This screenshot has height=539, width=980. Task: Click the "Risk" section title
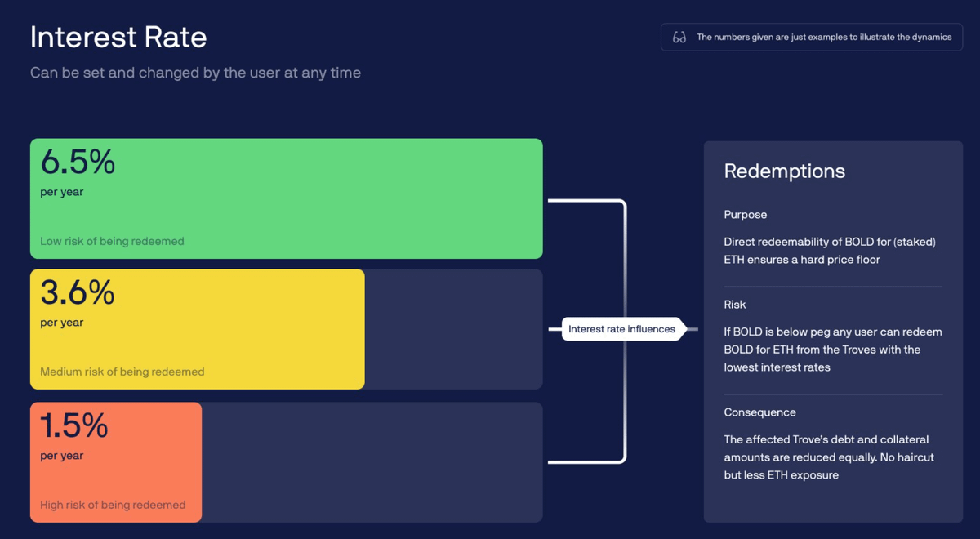[x=734, y=305]
